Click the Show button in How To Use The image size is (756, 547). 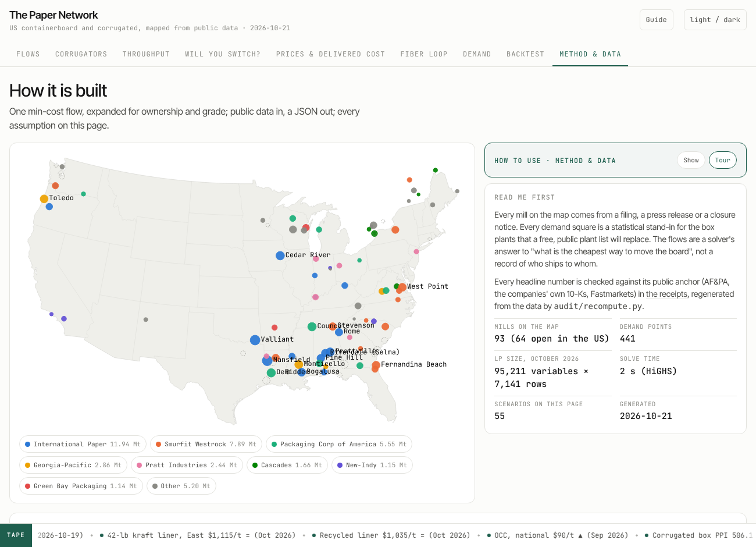(x=691, y=160)
